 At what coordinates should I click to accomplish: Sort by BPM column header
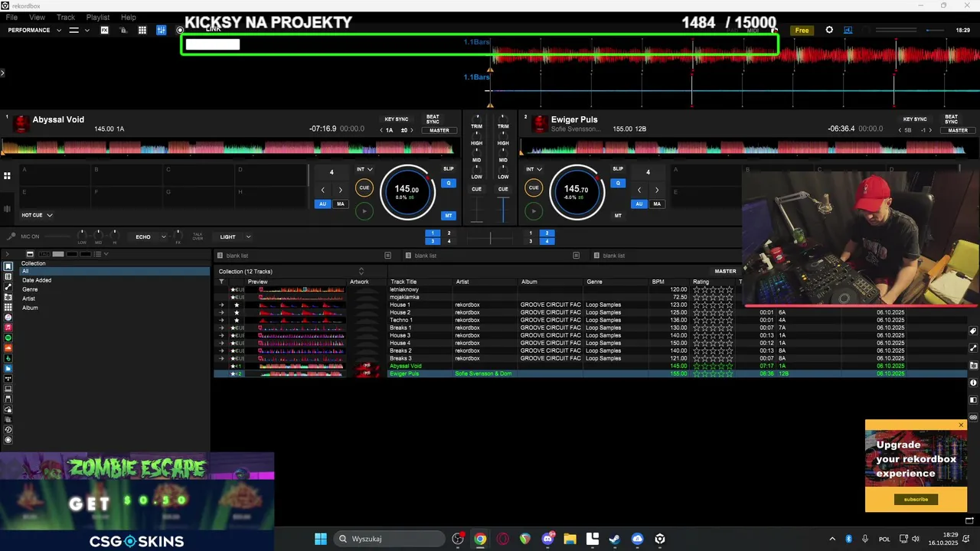[x=658, y=282]
